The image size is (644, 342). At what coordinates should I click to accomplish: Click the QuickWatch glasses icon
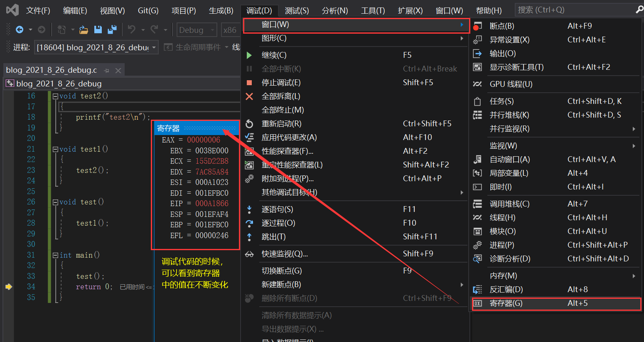[x=249, y=254]
